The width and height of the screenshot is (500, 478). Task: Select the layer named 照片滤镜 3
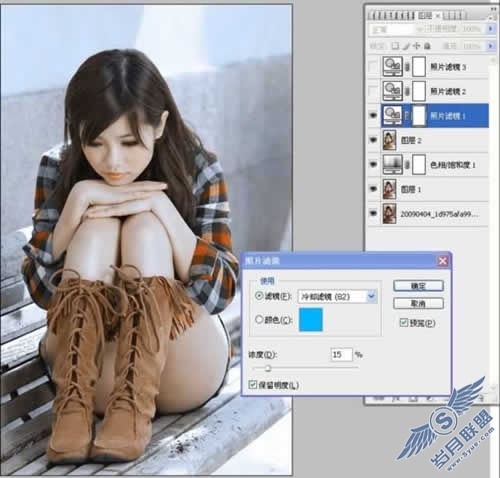click(x=448, y=67)
